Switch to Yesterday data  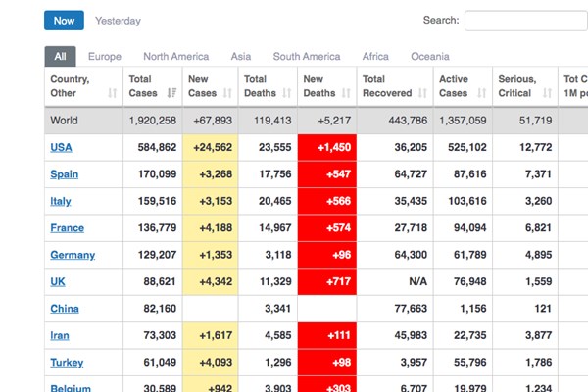[x=118, y=21]
